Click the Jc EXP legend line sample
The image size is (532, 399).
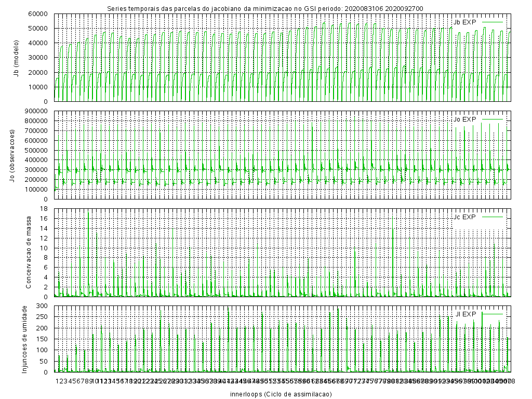click(493, 217)
